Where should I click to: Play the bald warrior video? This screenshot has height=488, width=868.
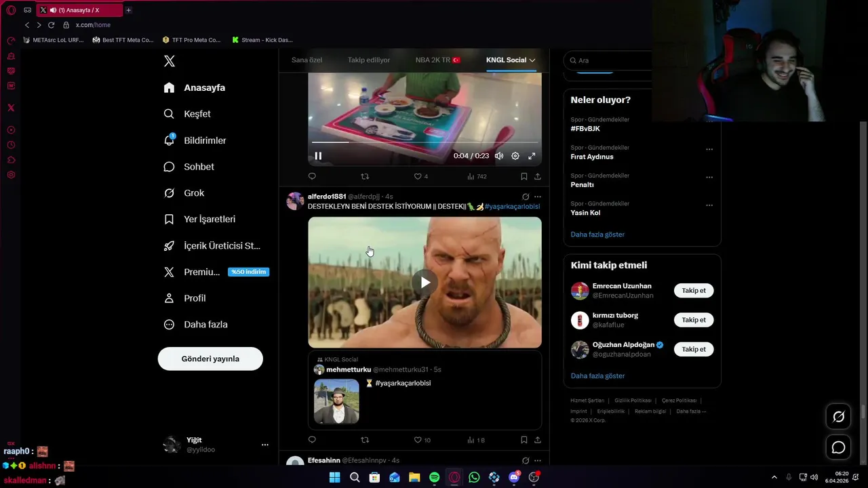click(x=425, y=283)
